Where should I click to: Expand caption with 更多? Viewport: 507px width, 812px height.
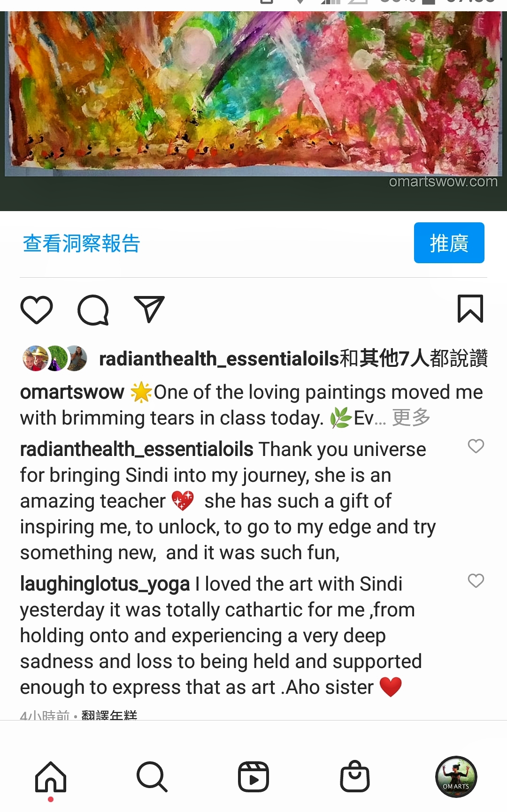(x=411, y=417)
